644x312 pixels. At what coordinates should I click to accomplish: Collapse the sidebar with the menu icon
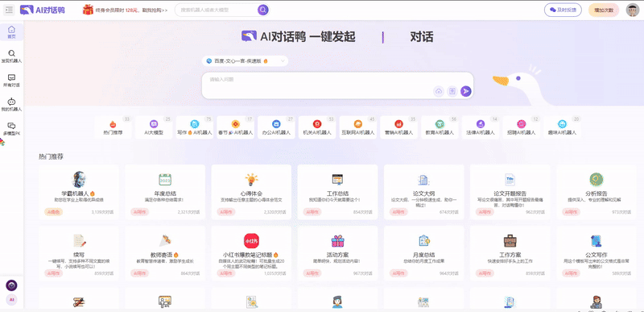(9, 10)
